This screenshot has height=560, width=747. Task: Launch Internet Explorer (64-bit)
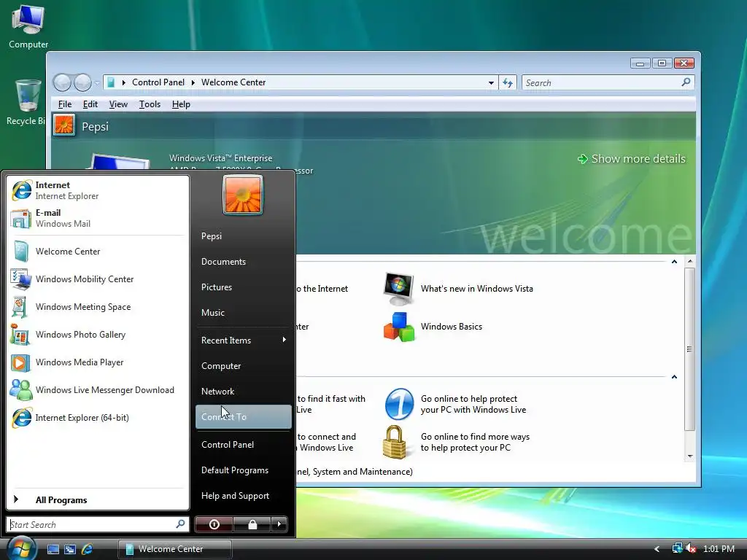coord(97,418)
